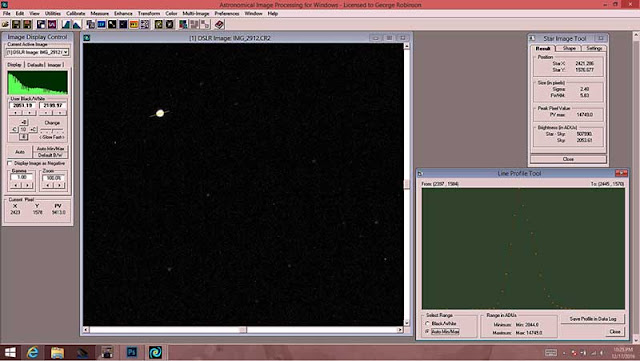Screen dimensions: 640x361
Task: Click the Change speed Slow-Fast slider
Action: pyautogui.click(x=52, y=131)
